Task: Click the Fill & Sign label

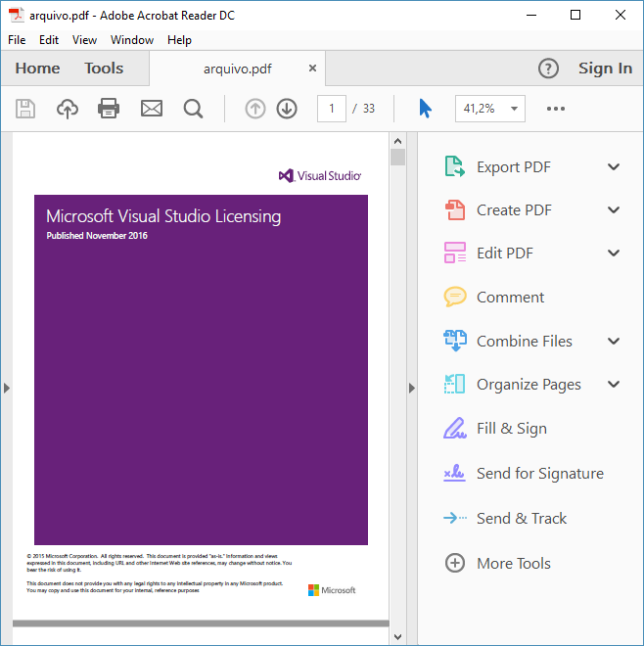Action: point(512,428)
